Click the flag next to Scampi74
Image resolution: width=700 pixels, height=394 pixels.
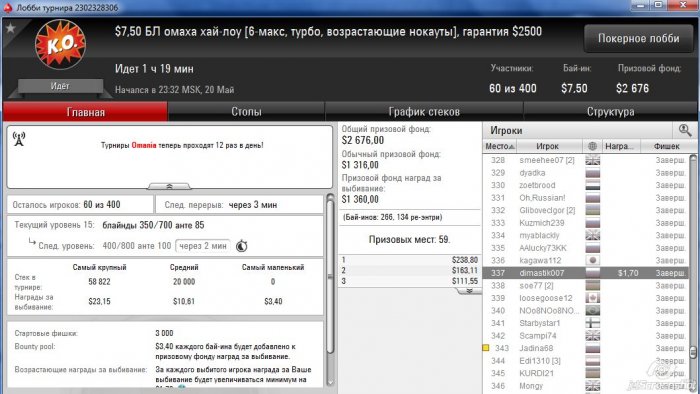tap(592, 335)
